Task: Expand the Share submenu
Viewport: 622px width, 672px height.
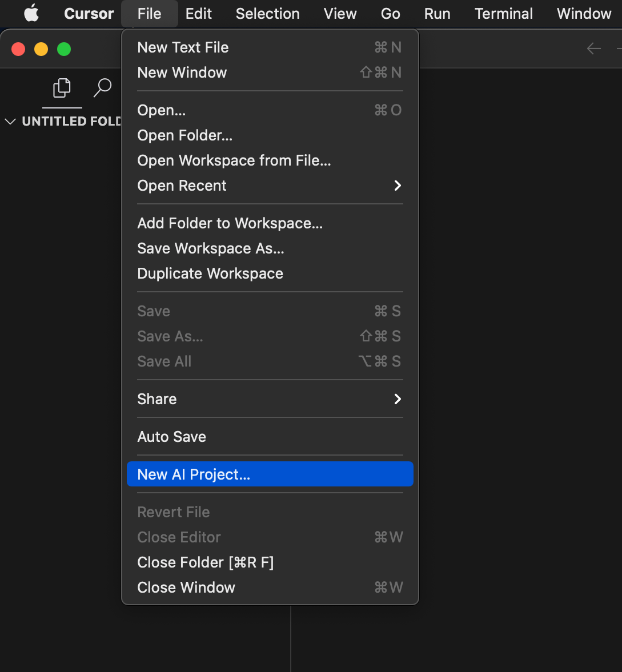Action: (x=270, y=399)
